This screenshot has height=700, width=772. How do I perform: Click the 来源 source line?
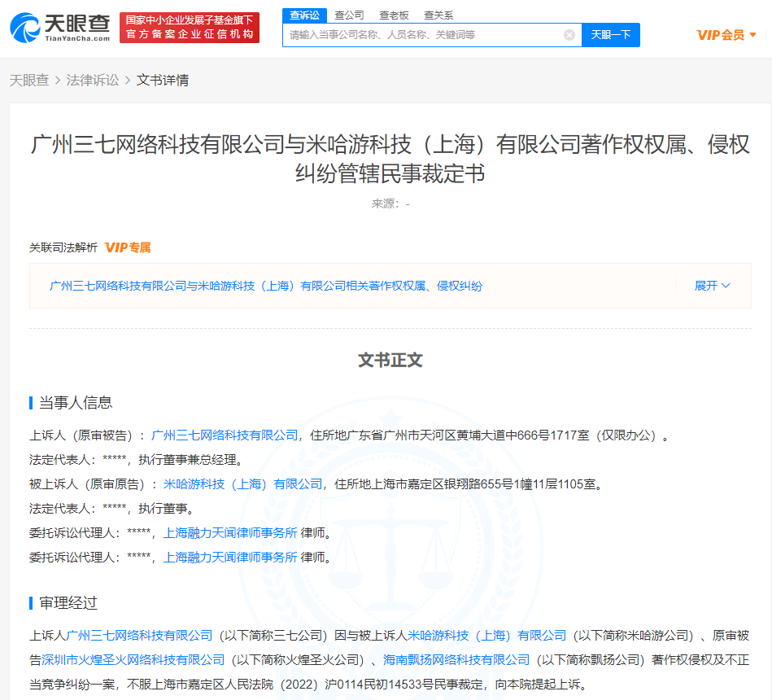click(390, 204)
